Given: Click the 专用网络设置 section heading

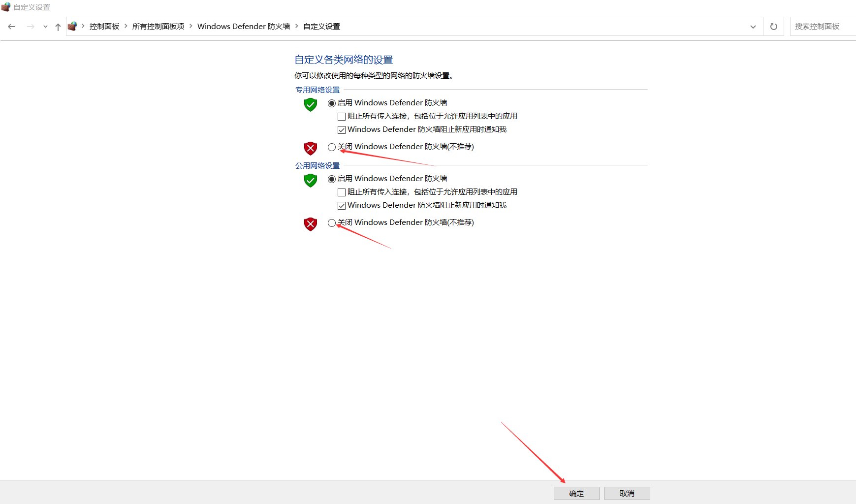Looking at the screenshot, I should (317, 90).
